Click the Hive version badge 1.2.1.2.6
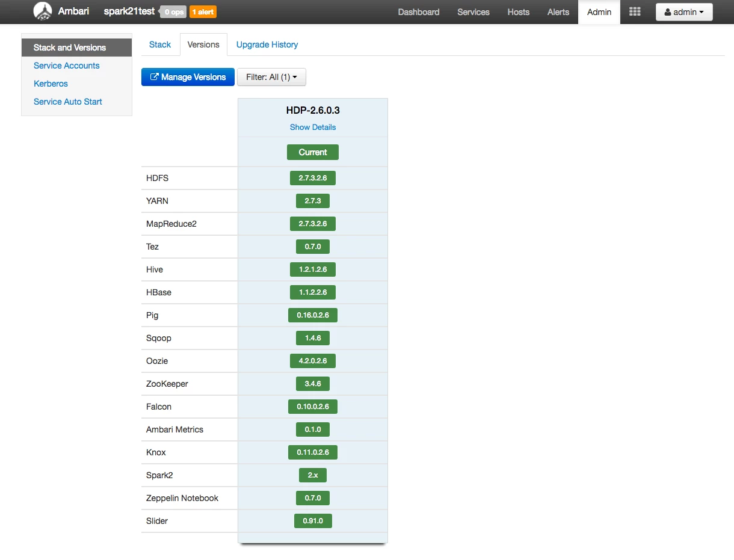Screen dimensions: 734x560 pyautogui.click(x=313, y=269)
